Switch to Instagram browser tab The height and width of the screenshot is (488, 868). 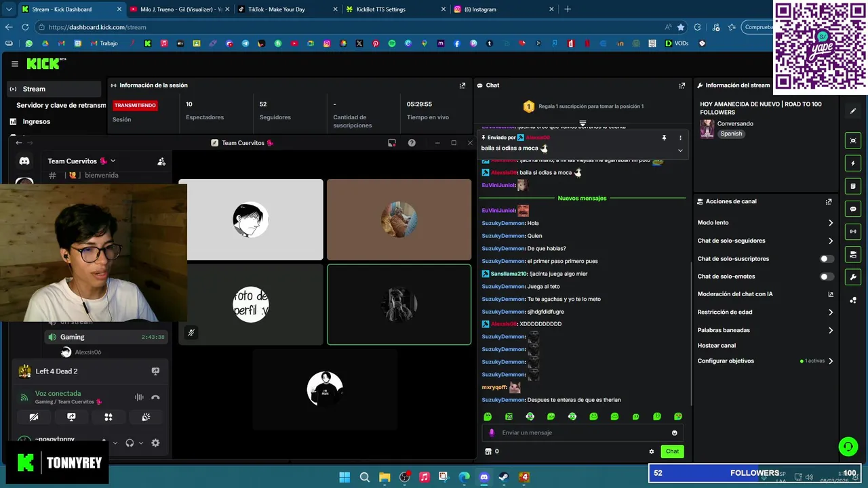(x=503, y=9)
